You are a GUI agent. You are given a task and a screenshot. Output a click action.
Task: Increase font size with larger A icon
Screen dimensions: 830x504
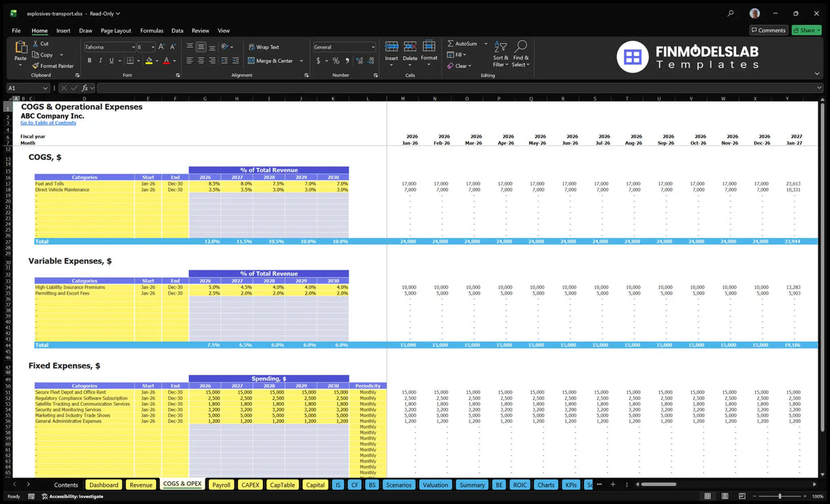point(162,47)
